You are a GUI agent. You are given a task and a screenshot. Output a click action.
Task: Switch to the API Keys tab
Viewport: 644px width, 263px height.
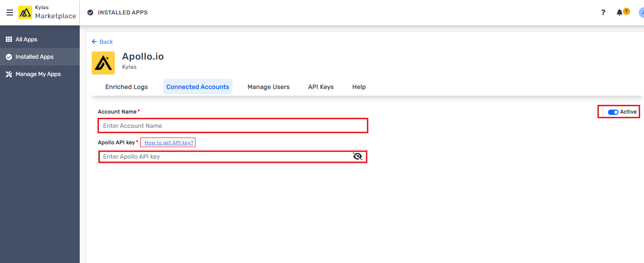click(321, 87)
